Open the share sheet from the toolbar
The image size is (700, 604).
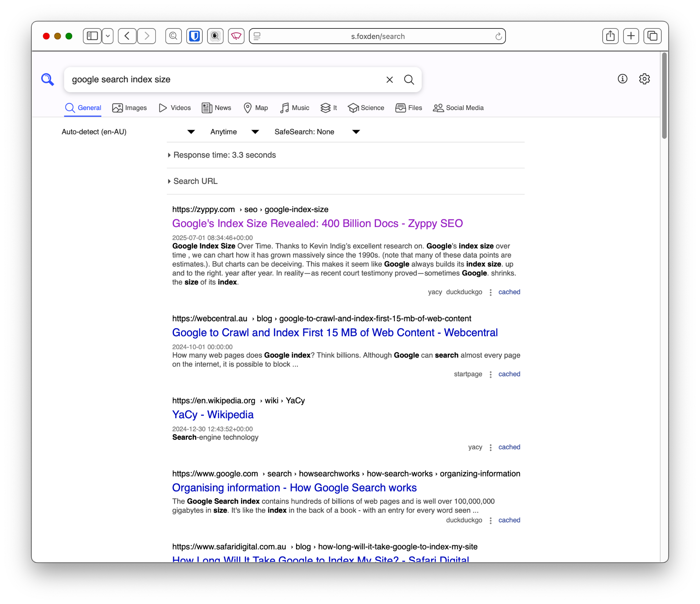(610, 36)
